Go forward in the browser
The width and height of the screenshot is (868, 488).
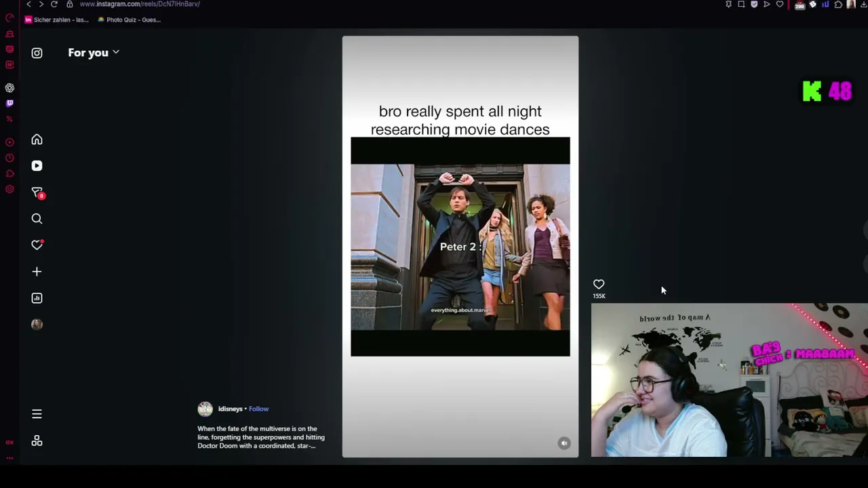point(41,4)
